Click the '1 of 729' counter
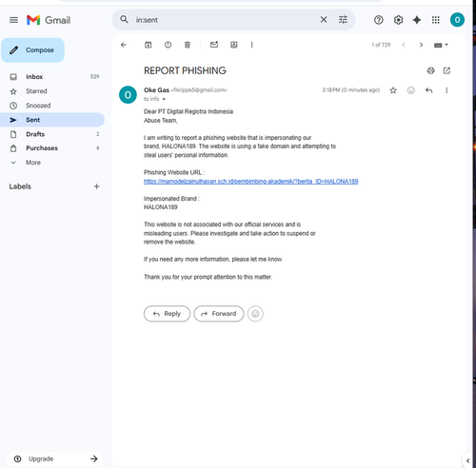The width and height of the screenshot is (476, 468). point(381,45)
